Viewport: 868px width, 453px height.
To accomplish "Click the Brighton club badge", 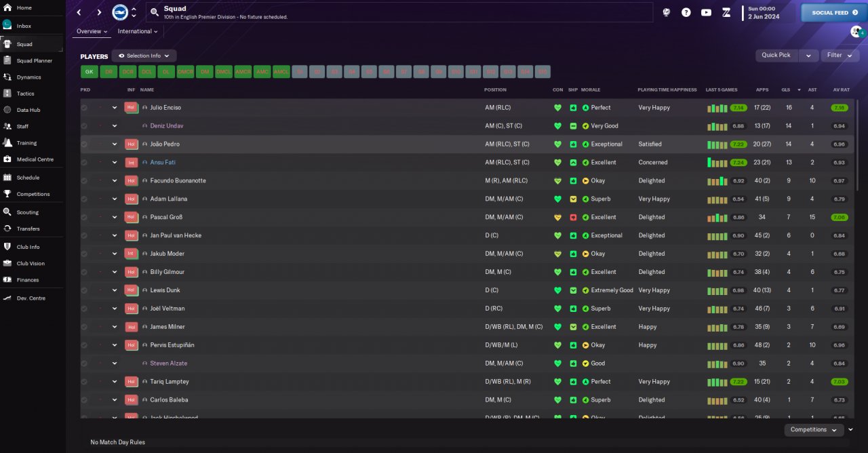I will coord(120,12).
